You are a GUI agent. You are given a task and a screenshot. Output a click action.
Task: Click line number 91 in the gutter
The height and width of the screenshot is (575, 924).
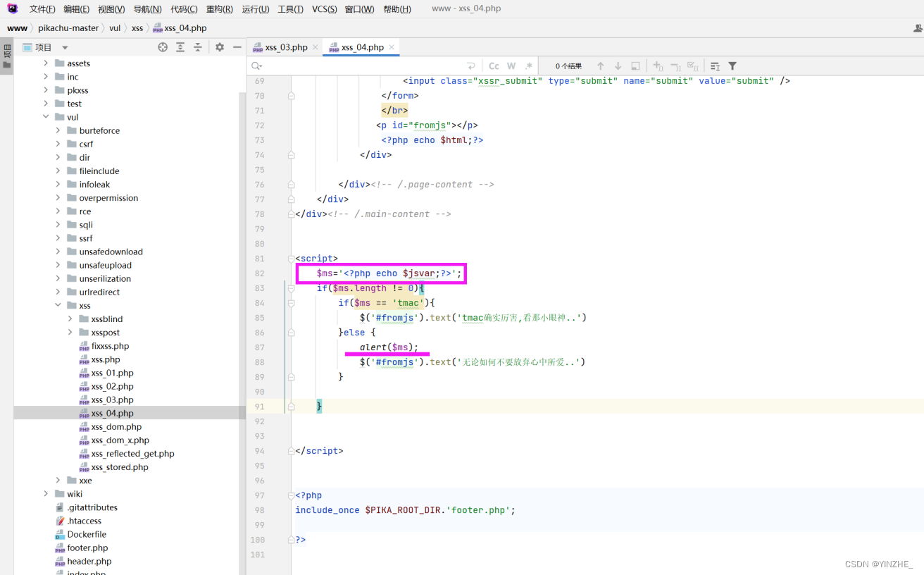(x=259, y=407)
